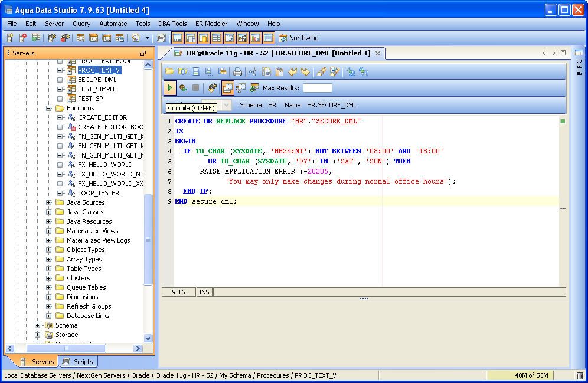Expand the Schema node in Servers tree
The height and width of the screenshot is (383, 588).
click(38, 325)
